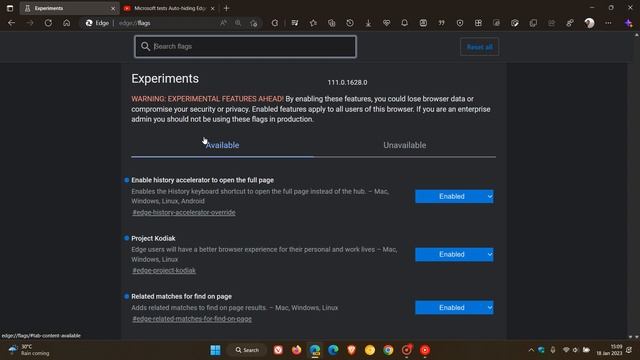Open the citations quote icon

[441, 23]
